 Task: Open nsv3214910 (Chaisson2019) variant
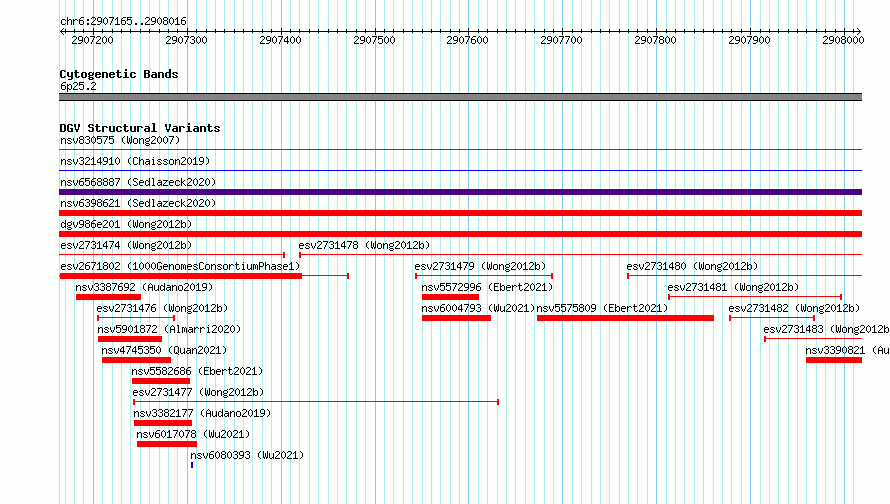(x=135, y=161)
